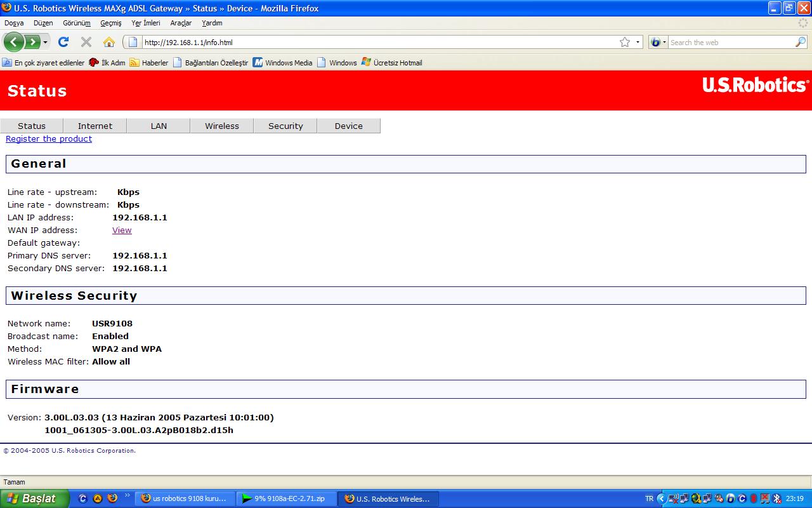The width and height of the screenshot is (812, 508).
Task: Click the Register the product link
Action: 49,138
